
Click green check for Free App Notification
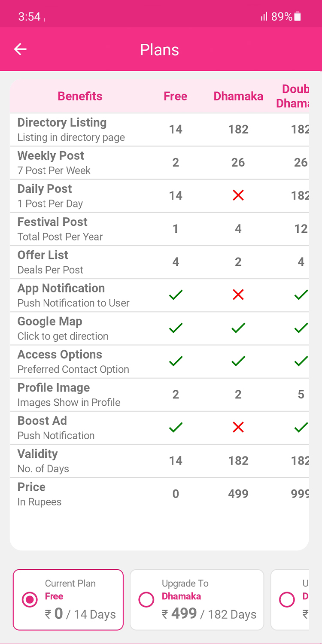pos(176,295)
